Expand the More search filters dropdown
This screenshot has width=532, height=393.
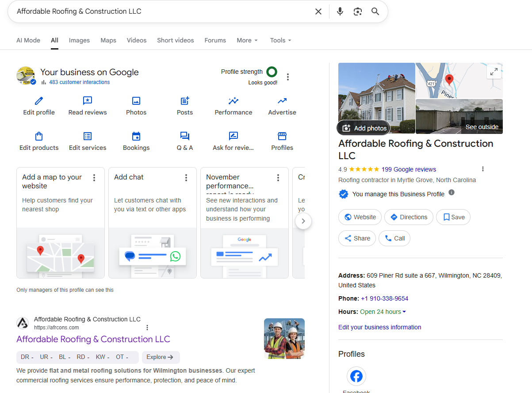(247, 40)
